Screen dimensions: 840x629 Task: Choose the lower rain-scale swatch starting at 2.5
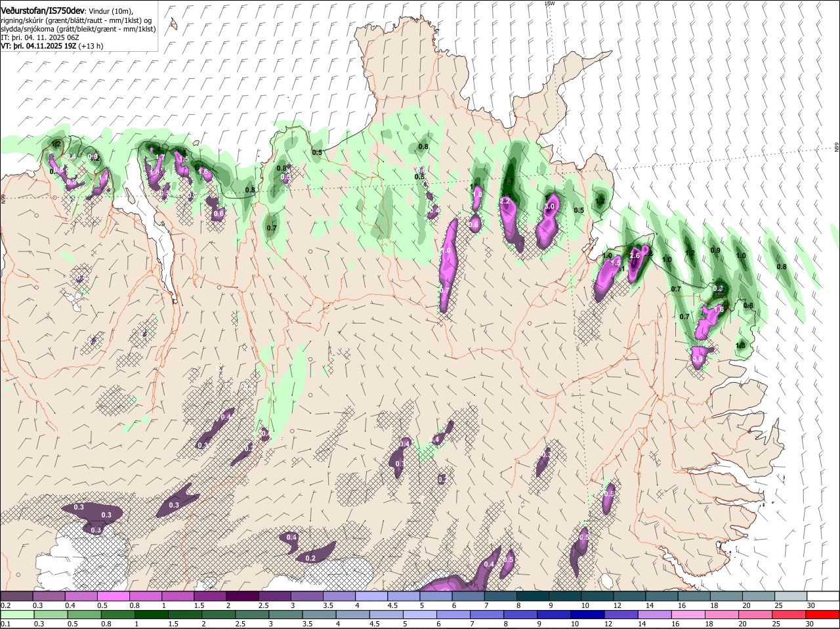tap(253, 615)
